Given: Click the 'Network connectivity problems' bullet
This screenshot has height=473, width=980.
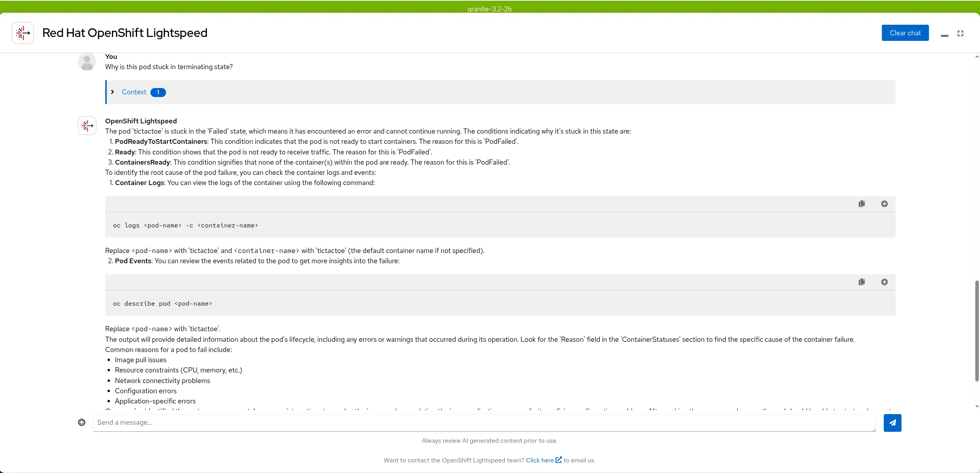Looking at the screenshot, I should [163, 381].
